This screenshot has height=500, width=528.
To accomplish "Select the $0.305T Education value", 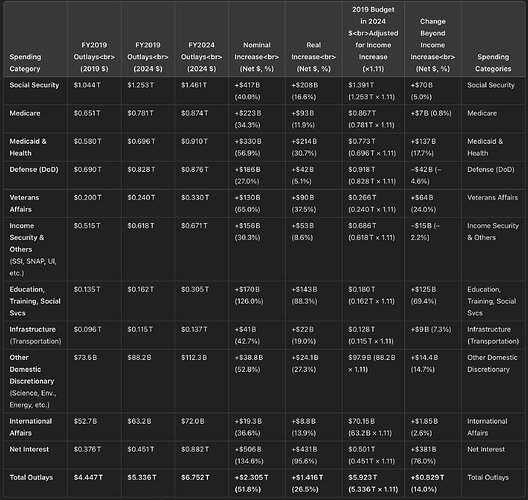I will pyautogui.click(x=195, y=290).
